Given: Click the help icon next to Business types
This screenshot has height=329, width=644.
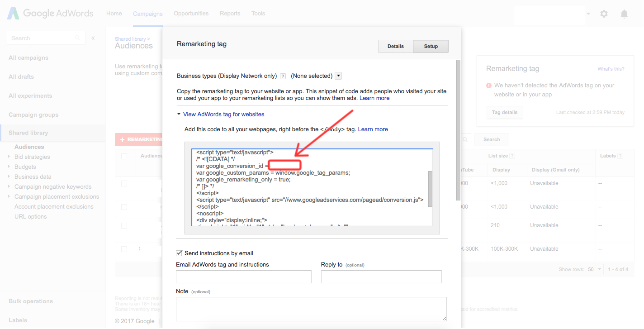Looking at the screenshot, I should 283,76.
